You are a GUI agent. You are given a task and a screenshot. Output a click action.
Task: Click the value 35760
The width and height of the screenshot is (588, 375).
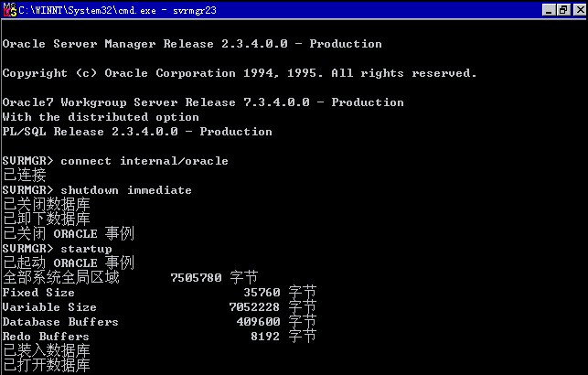[x=262, y=293]
